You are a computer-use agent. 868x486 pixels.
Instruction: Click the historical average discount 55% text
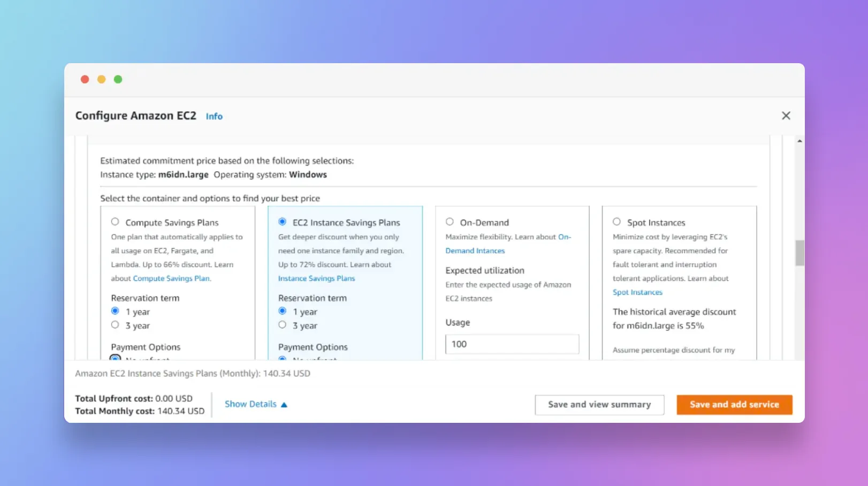674,318
